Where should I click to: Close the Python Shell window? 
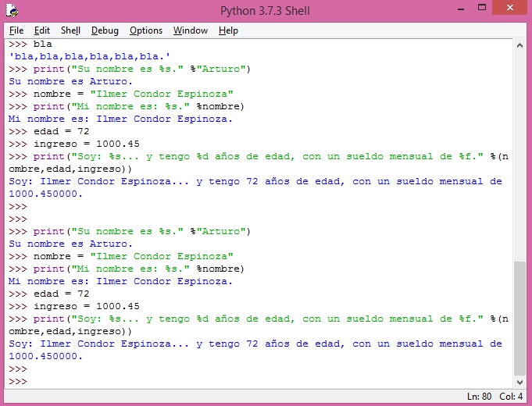coord(510,8)
